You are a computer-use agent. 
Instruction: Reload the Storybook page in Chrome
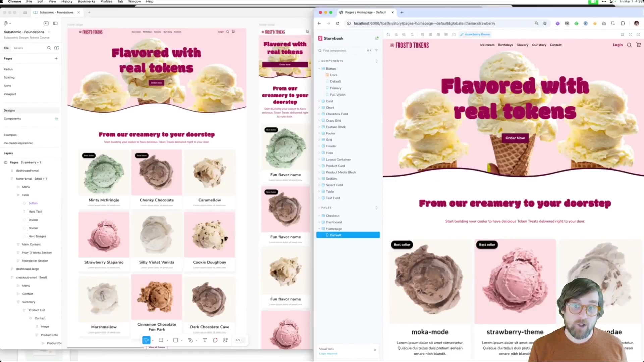pos(338,23)
